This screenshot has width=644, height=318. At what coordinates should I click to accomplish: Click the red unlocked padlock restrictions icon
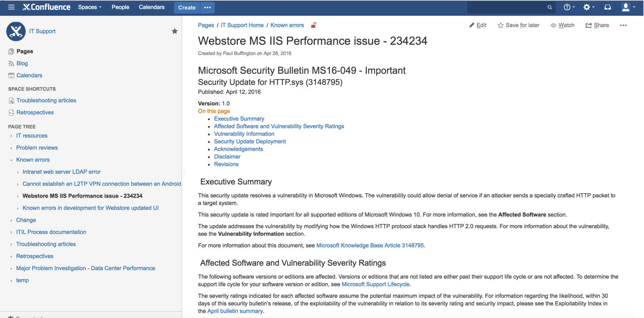314,25
